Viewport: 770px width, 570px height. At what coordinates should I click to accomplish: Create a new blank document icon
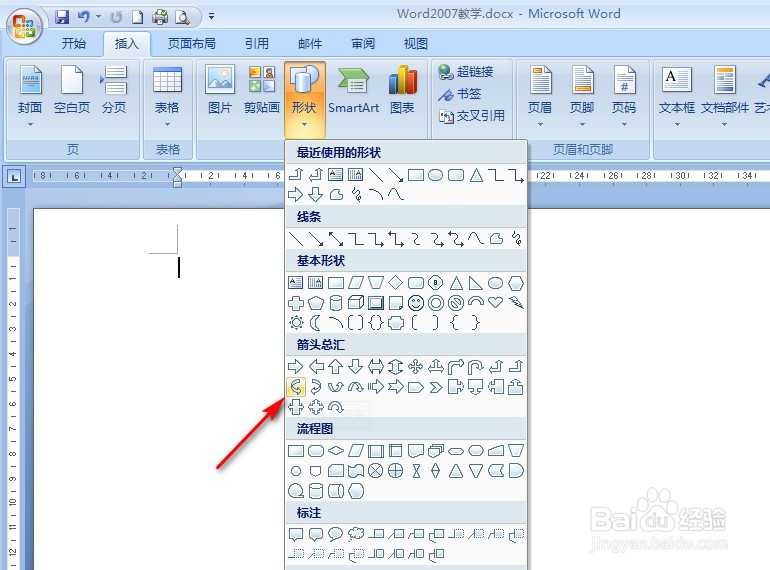pyautogui.click(x=138, y=17)
